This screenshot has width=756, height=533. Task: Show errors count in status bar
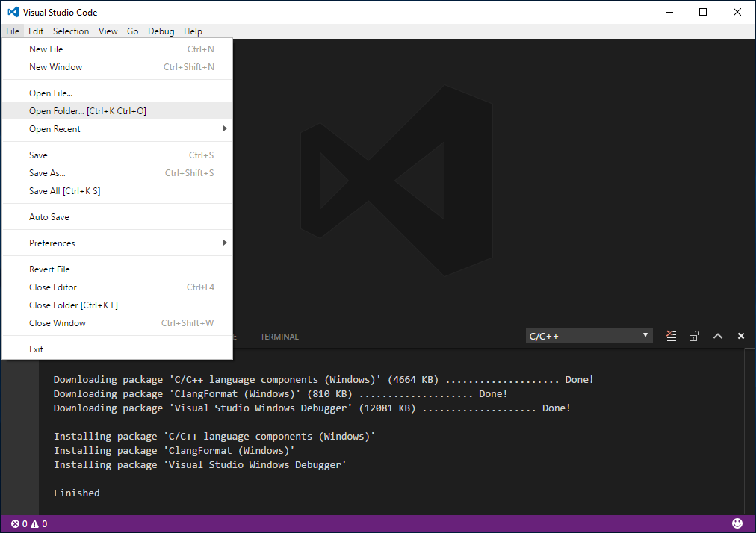19,524
